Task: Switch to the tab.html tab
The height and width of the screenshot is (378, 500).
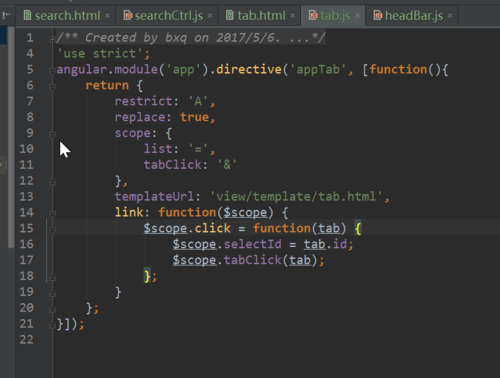Action: pyautogui.click(x=261, y=16)
